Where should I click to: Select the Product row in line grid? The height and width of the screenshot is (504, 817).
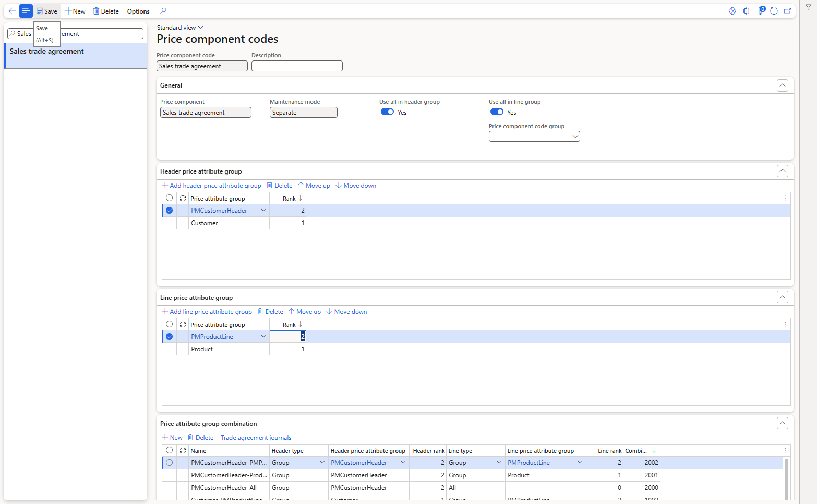pyautogui.click(x=169, y=349)
